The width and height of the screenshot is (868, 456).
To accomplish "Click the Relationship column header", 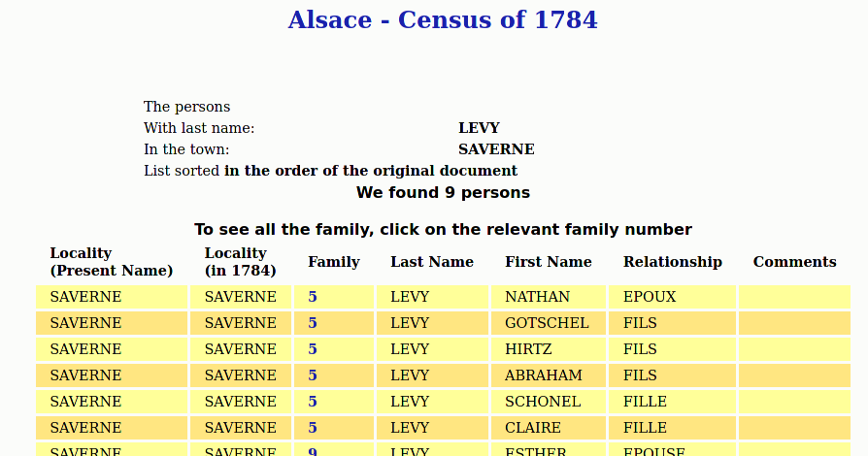I will point(672,262).
